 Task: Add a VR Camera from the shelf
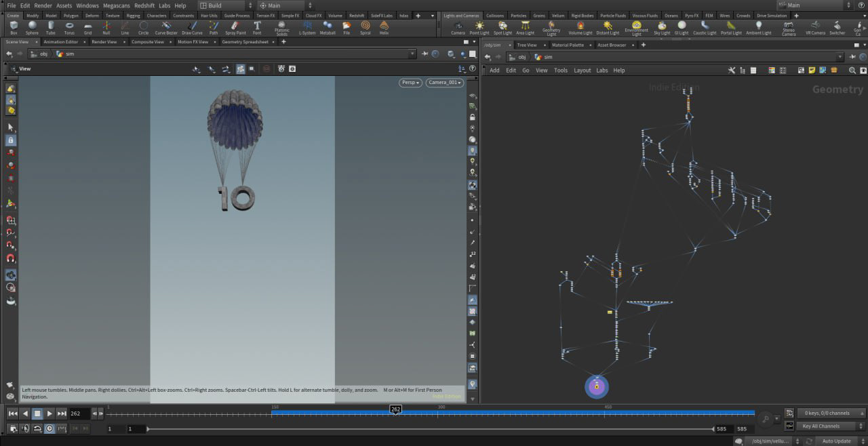(x=816, y=27)
